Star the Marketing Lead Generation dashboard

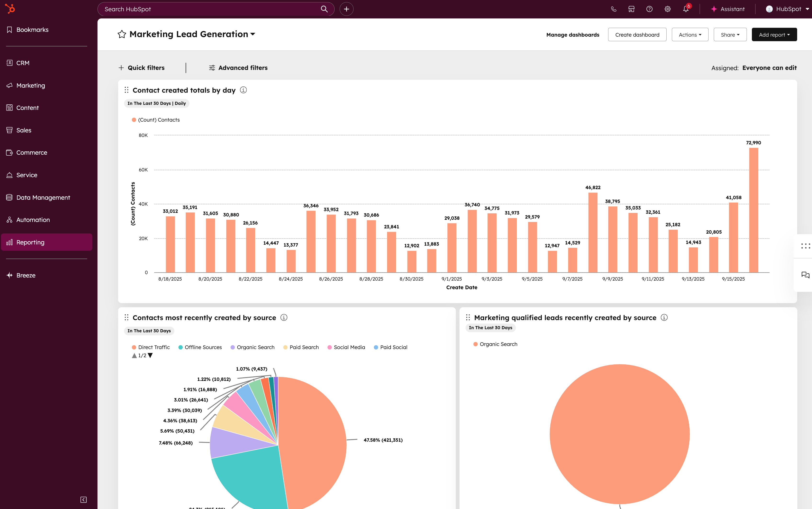[x=122, y=34]
